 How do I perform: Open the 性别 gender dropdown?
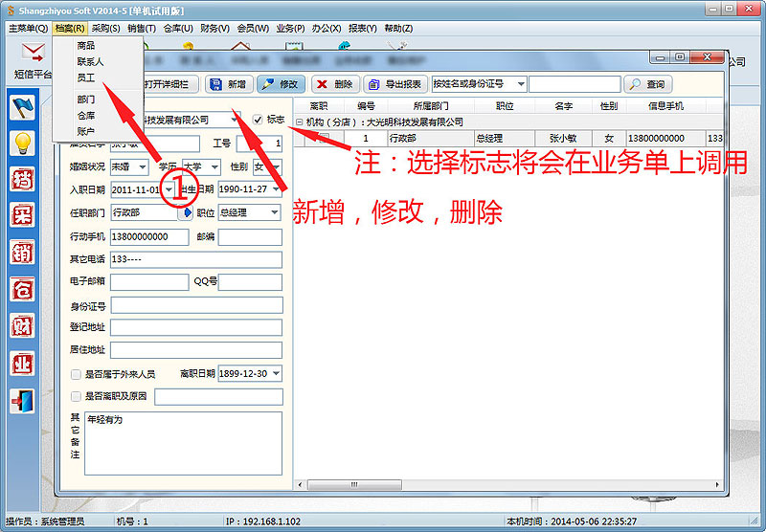(x=277, y=166)
